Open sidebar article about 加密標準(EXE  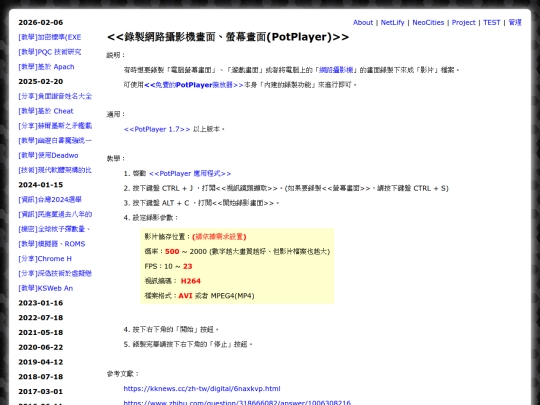(50, 37)
